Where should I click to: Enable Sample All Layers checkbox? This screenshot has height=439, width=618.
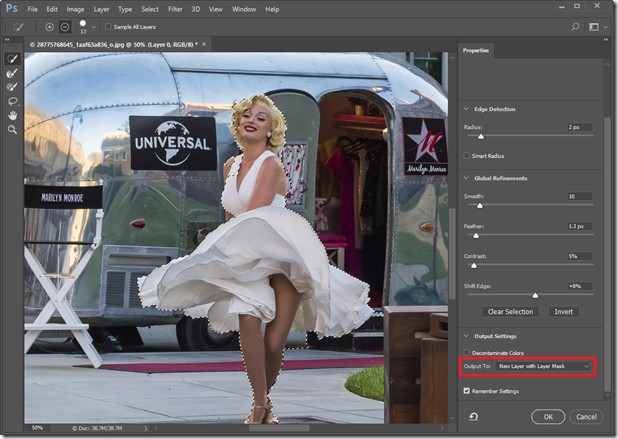(109, 26)
